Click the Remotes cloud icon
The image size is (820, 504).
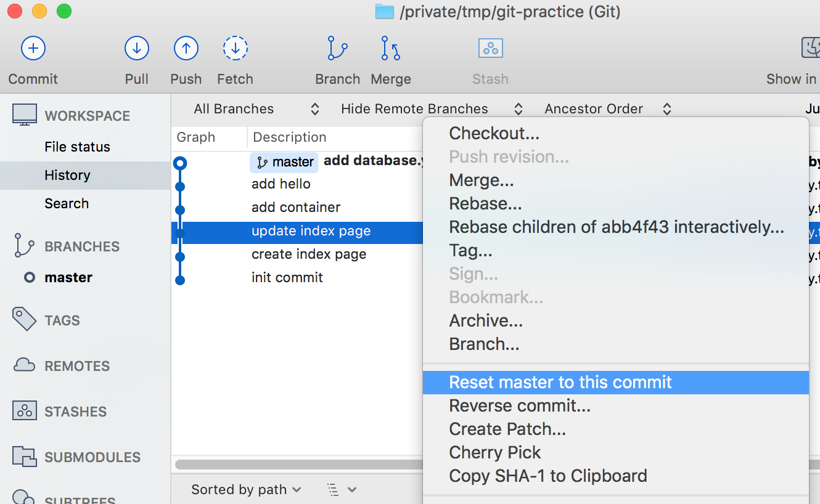pos(23,365)
